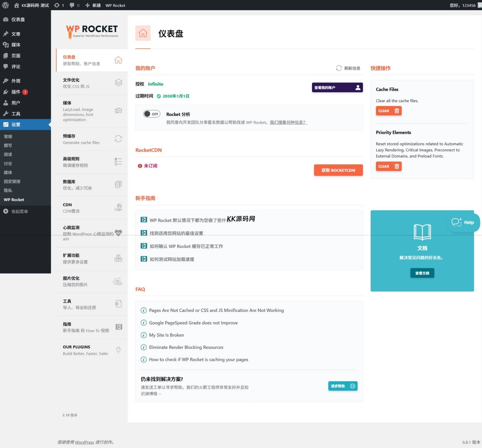Open 常规 settings submenu
482x448 pixels.
coord(8,136)
